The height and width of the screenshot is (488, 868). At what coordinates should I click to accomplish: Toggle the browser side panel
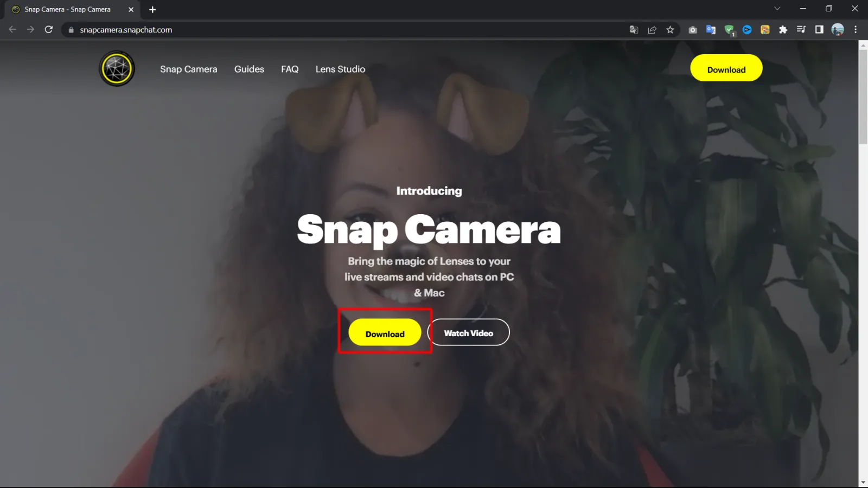point(819,30)
